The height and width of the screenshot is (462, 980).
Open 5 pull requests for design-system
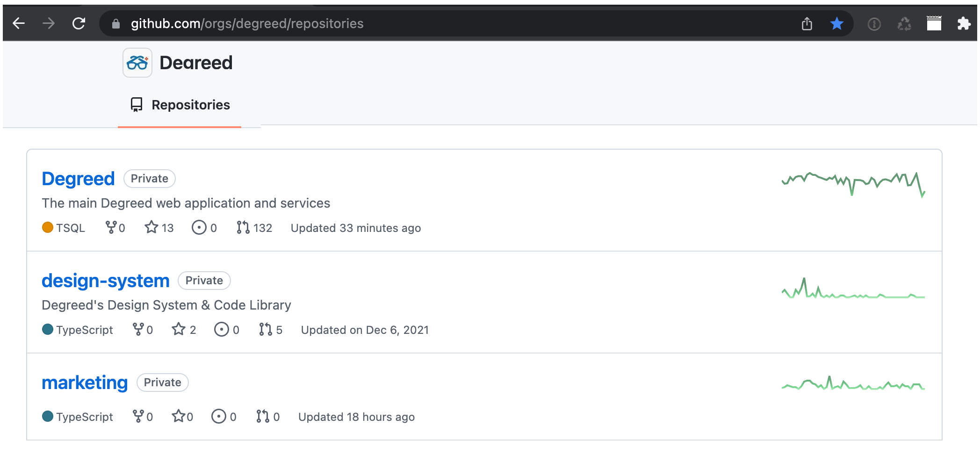pos(271,330)
